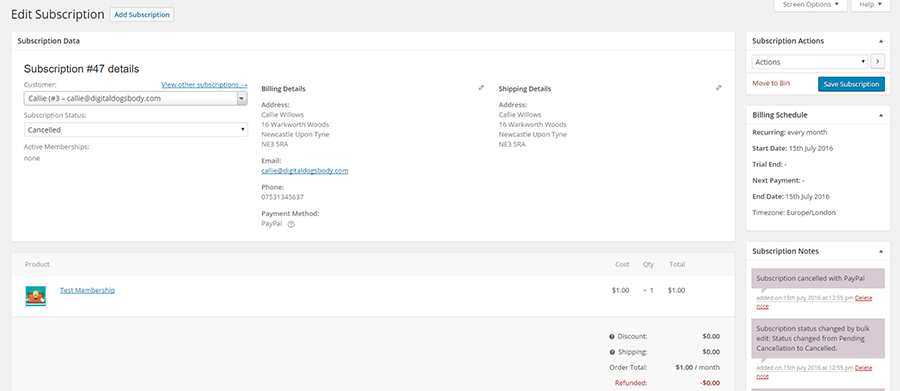The image size is (900, 391).
Task: Click 'Active Memberships: none' value
Action: pyautogui.click(x=32, y=158)
